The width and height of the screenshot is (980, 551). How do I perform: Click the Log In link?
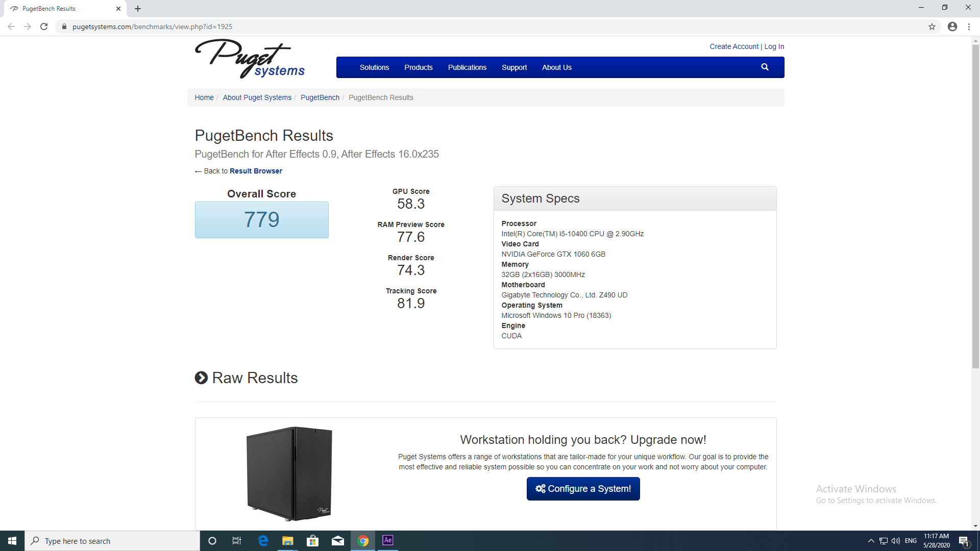(x=774, y=46)
